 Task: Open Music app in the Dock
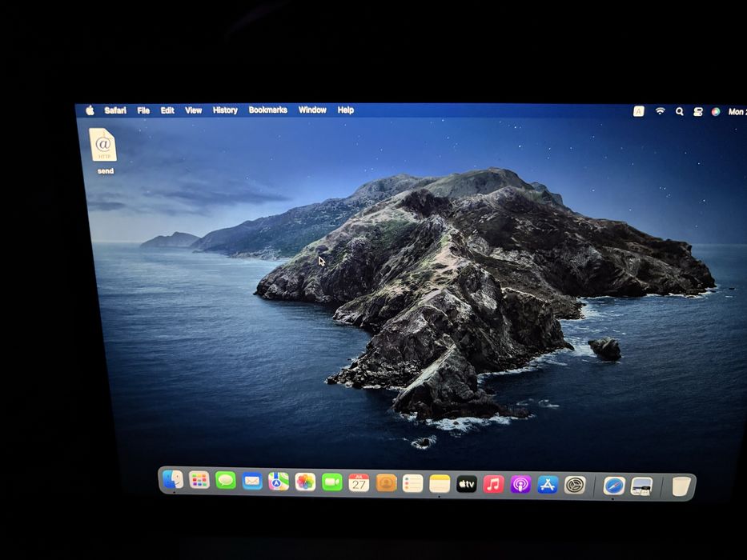click(493, 486)
